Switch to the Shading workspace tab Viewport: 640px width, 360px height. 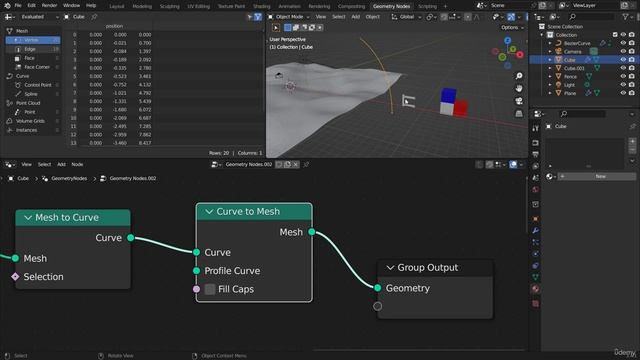[262, 6]
